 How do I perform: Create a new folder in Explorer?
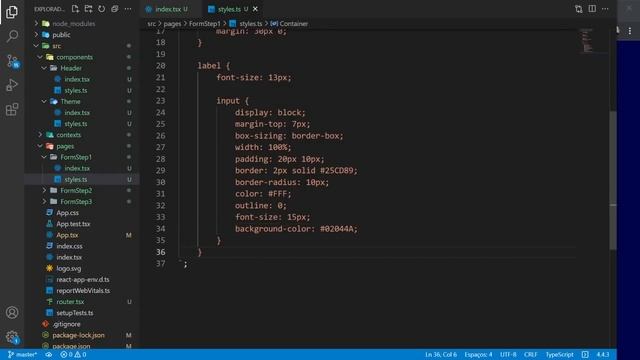(88, 9)
